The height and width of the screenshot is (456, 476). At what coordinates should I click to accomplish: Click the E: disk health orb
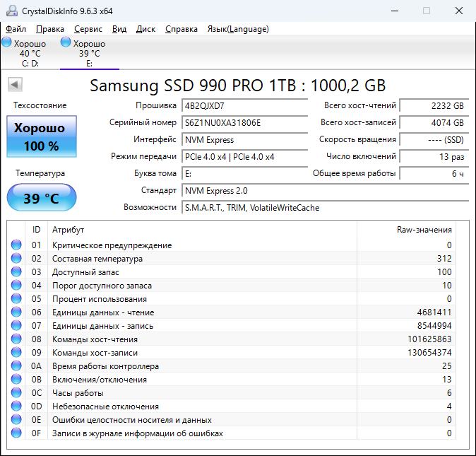click(66, 43)
